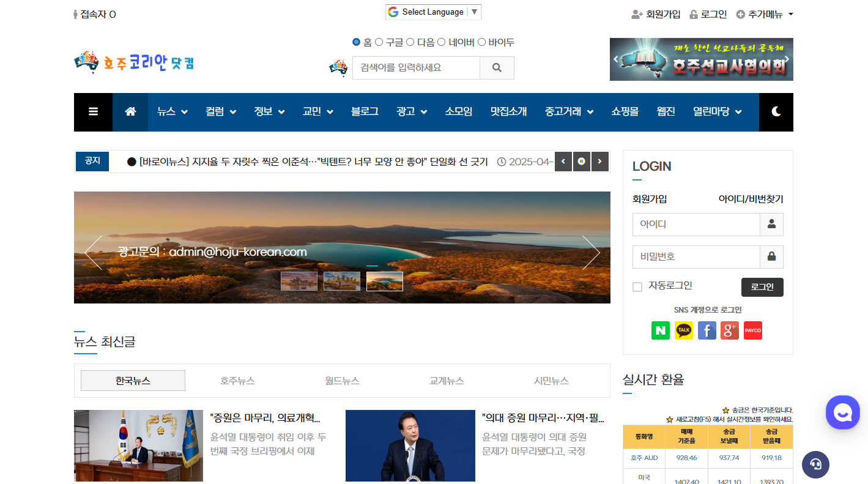
Task: Select the 네이버 search radio button
Action: (441, 42)
